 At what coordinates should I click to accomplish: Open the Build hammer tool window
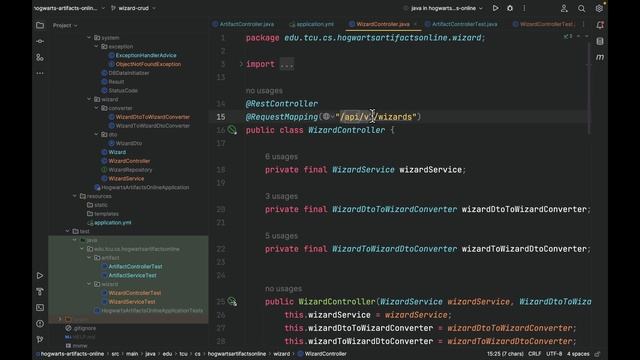[40, 291]
